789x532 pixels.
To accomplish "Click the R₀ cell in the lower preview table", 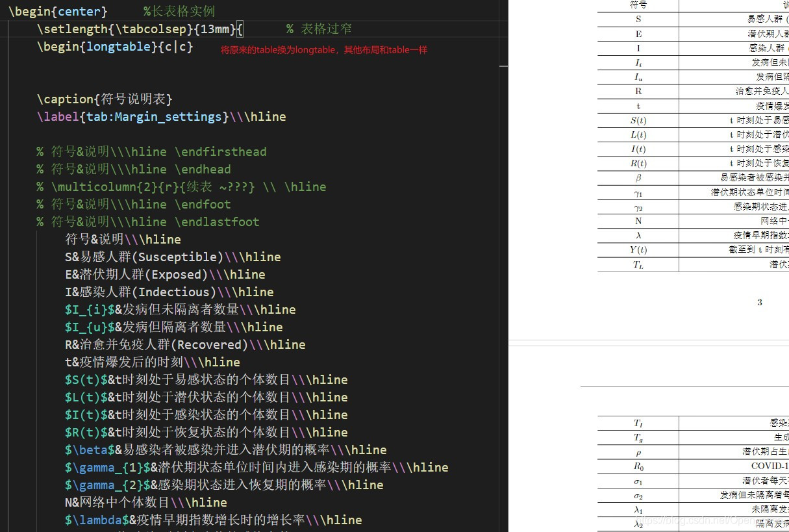I will tap(638, 466).
